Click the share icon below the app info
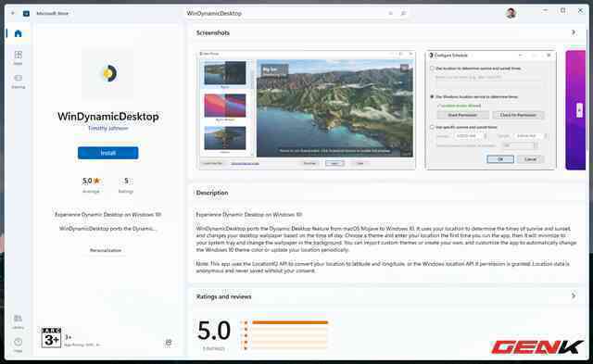Viewport: 593px width, 364px height. point(169,343)
